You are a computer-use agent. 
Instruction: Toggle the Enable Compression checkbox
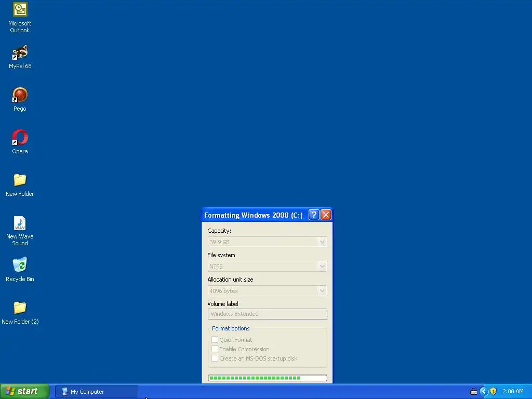[x=215, y=349]
